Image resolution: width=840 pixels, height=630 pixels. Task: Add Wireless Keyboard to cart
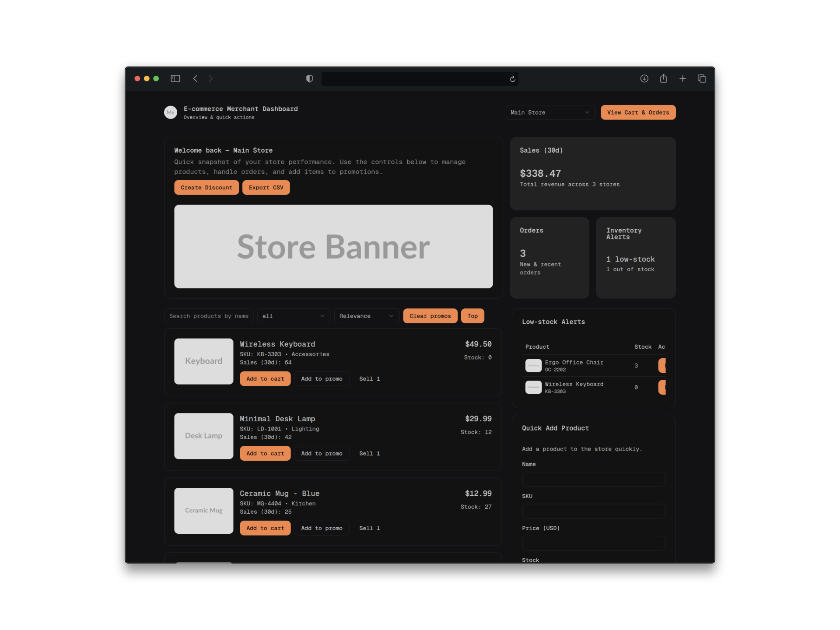(x=265, y=379)
